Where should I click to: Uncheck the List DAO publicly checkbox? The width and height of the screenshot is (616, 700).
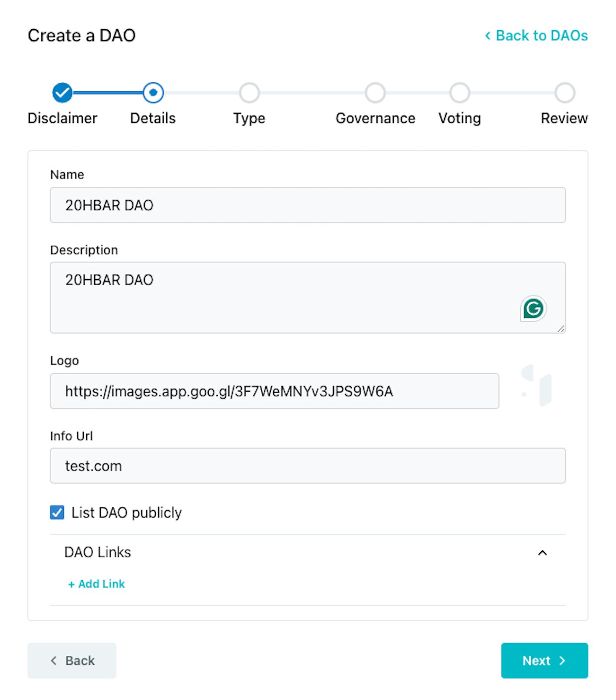tap(57, 512)
